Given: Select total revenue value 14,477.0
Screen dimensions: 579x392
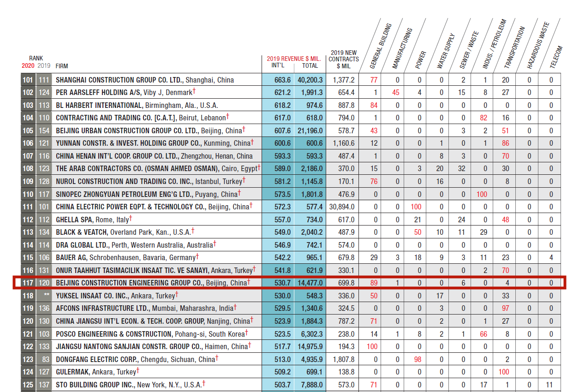Looking at the screenshot, I should (310, 283).
